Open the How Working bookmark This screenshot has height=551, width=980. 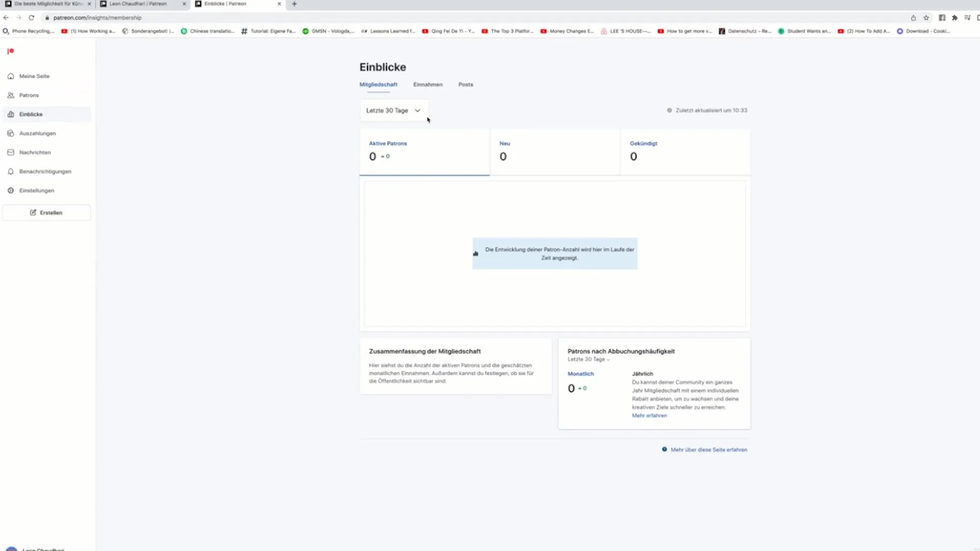coord(89,31)
